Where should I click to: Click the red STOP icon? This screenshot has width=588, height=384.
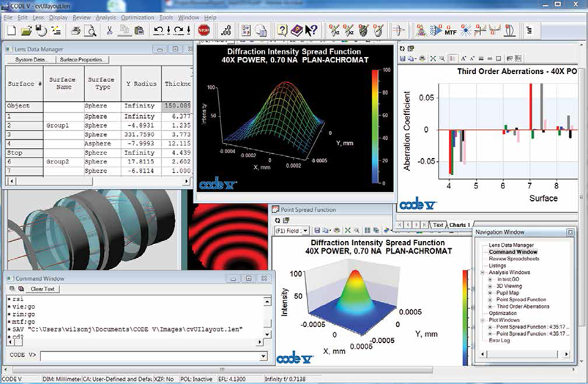(204, 30)
